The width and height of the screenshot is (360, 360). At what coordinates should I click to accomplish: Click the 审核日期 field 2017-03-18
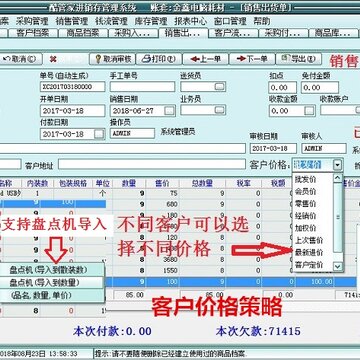(273, 148)
